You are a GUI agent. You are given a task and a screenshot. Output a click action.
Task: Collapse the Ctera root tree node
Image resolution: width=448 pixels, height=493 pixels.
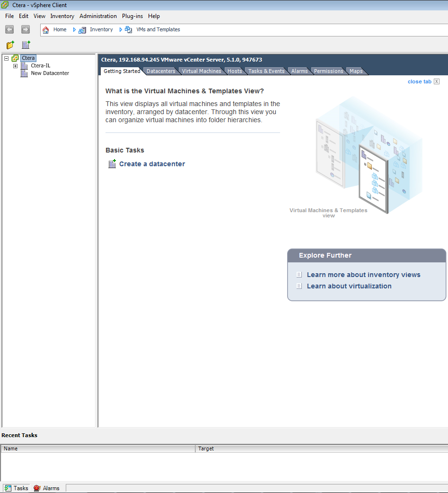(6, 58)
